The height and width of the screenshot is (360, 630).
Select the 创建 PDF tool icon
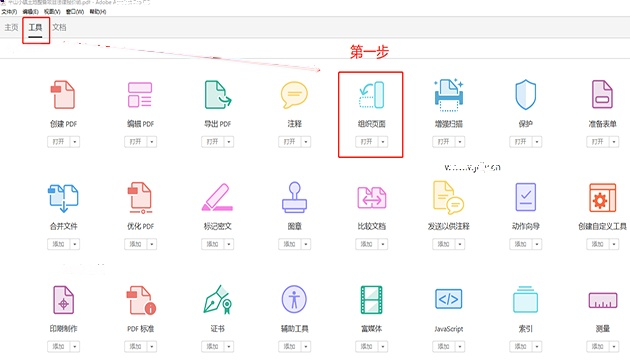tap(63, 95)
